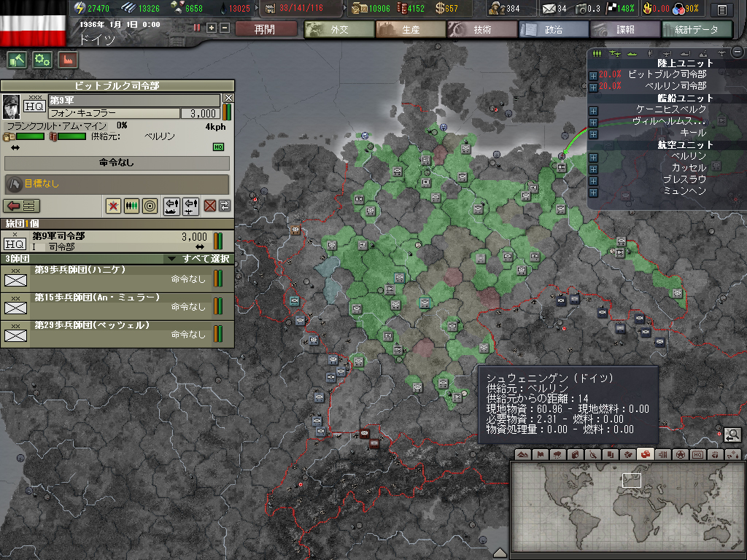The width and height of the screenshot is (747, 560).
Task: Click the concentric circle target icon
Action: [150, 206]
